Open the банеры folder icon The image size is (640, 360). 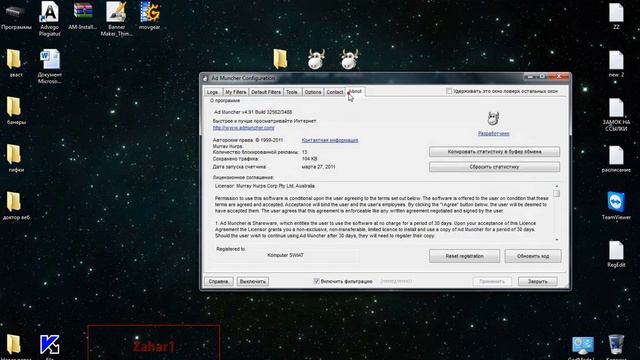coord(16,111)
